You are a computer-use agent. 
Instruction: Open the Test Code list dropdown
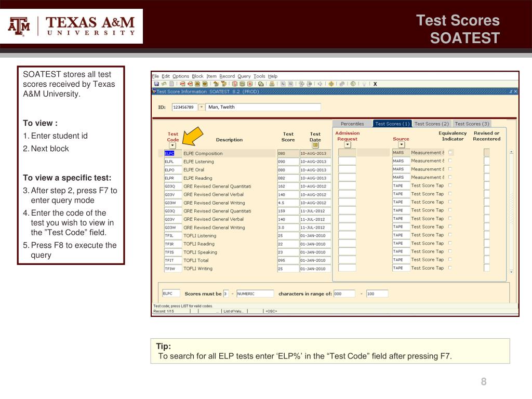pyautogui.click(x=172, y=145)
